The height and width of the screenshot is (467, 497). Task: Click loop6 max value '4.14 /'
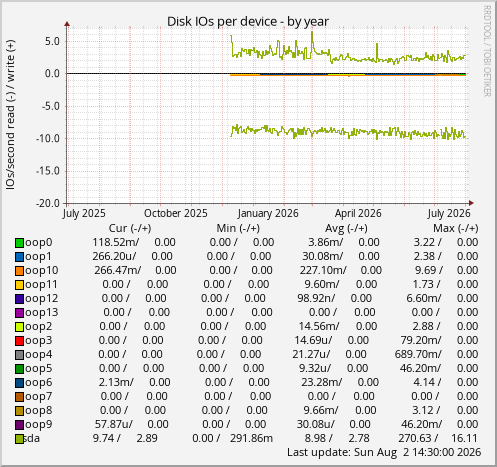[x=427, y=382]
